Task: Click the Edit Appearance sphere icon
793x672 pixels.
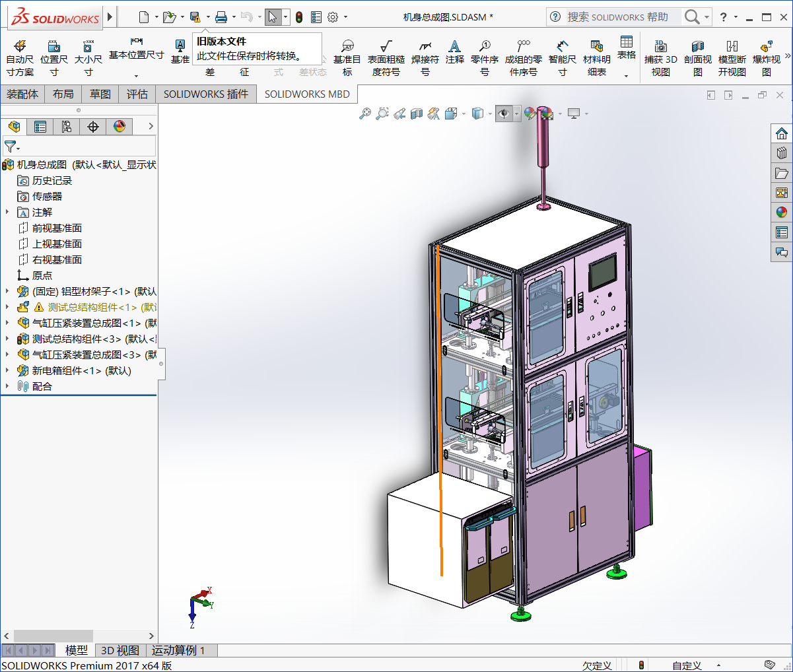Action: coord(530,114)
